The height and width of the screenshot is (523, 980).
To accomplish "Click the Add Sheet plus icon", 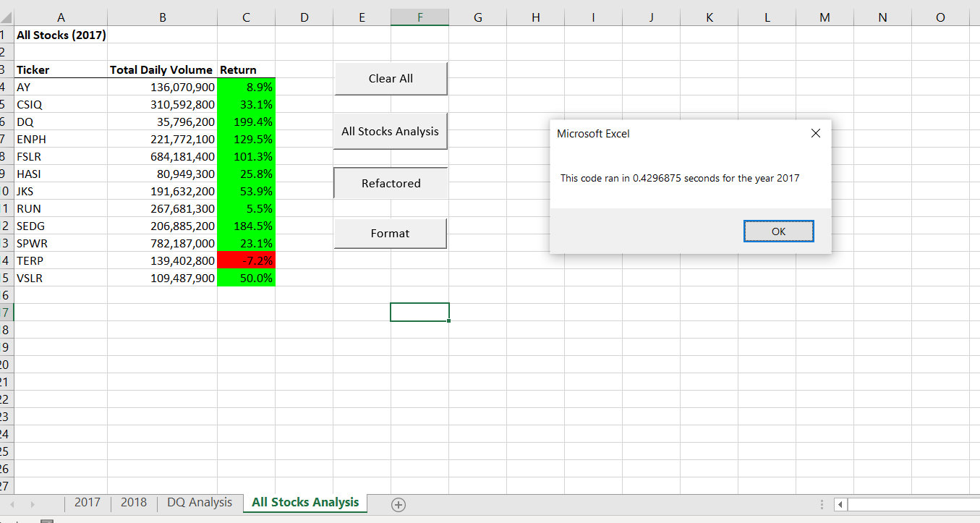I will click(x=398, y=505).
